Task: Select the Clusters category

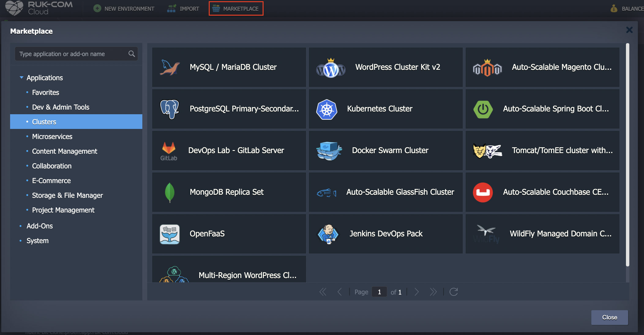Action: click(x=76, y=122)
